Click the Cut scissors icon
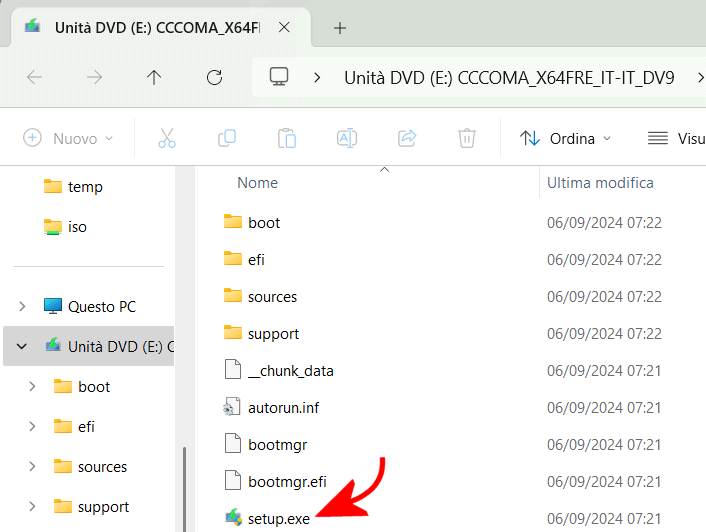This screenshot has height=532, width=706. pos(167,138)
